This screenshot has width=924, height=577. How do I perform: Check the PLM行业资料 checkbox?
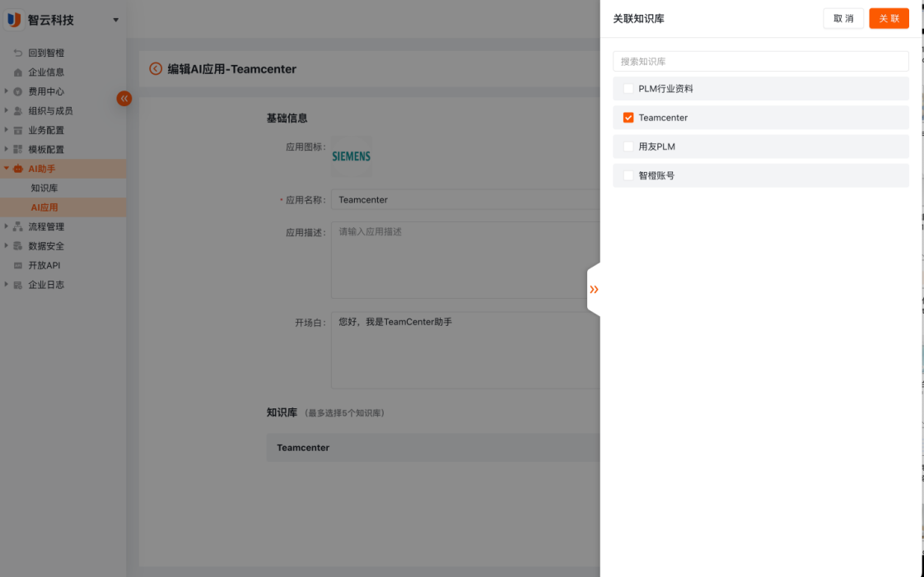[x=628, y=89]
